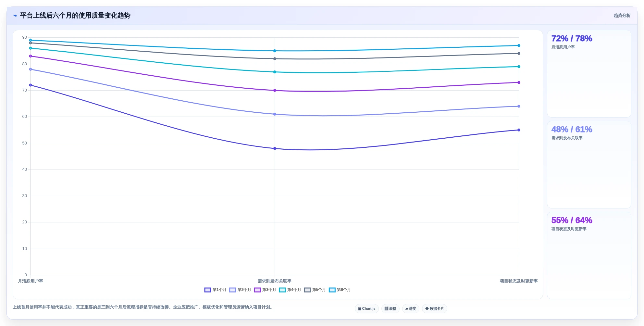The height and width of the screenshot is (326, 644).
Task: Click the 第5个月 gray legend swatch
Action: (307, 290)
